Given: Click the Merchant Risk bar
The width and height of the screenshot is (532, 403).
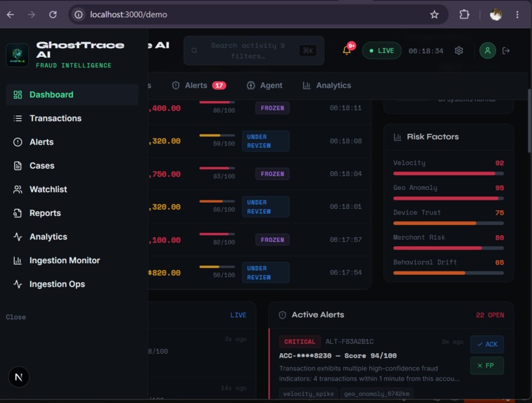Looking at the screenshot, I should coord(448,248).
